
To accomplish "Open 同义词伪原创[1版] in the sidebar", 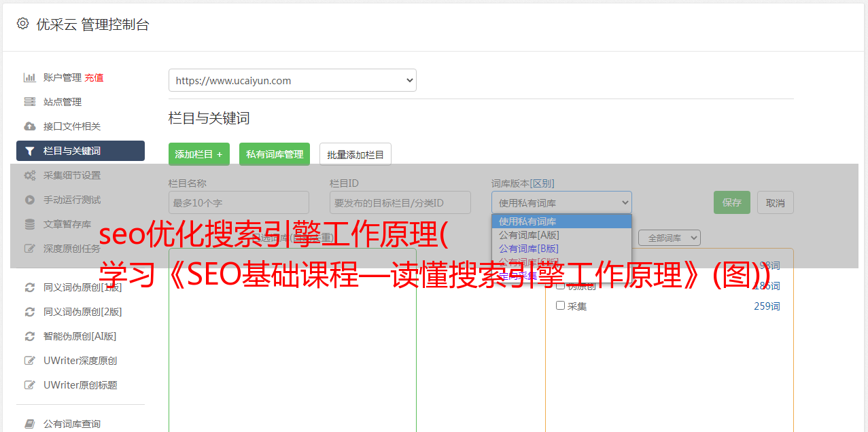I will pos(83,287).
